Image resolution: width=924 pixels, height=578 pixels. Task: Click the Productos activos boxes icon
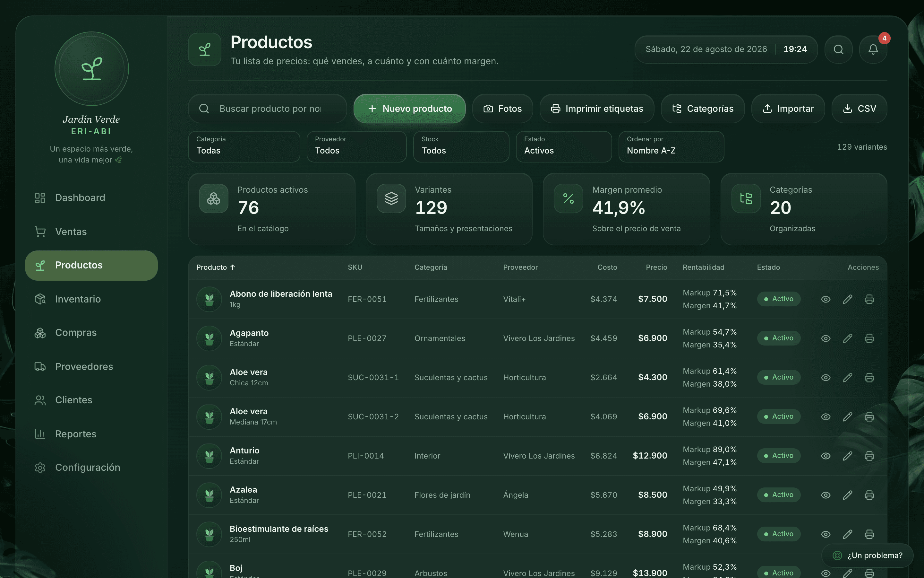[x=213, y=198]
